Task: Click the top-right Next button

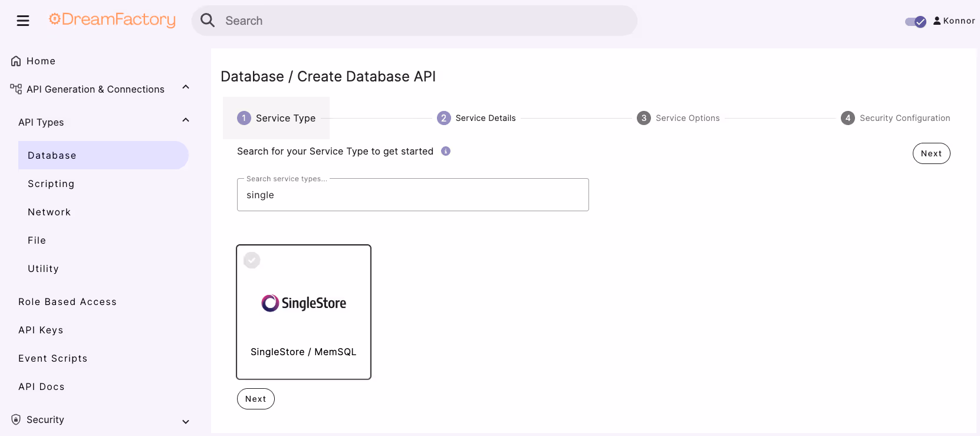Action: pos(932,153)
